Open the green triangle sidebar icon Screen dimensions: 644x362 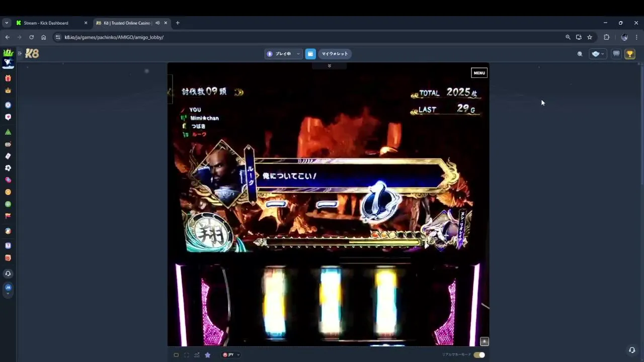[x=8, y=132]
